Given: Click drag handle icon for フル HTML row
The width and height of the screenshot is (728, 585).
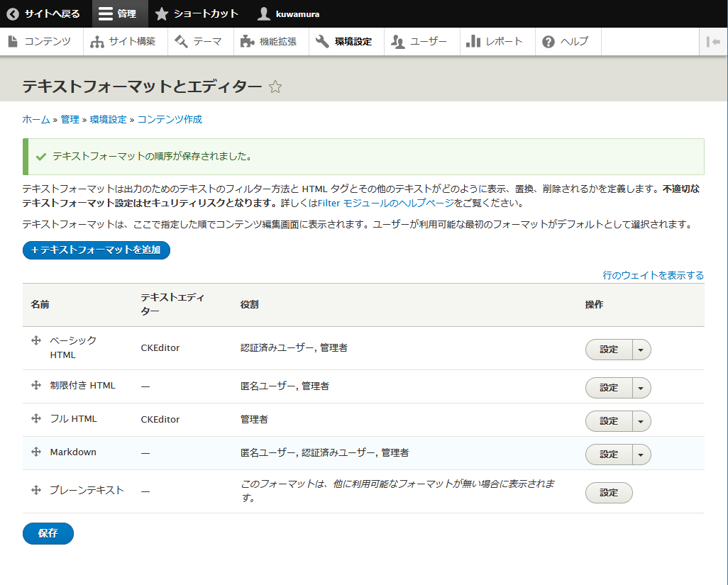Looking at the screenshot, I should pos(36,418).
